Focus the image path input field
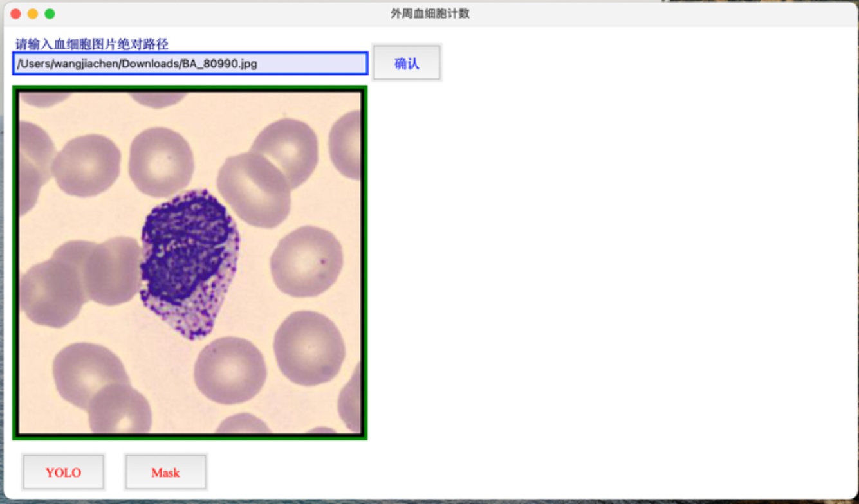859x504 pixels. pyautogui.click(x=190, y=64)
